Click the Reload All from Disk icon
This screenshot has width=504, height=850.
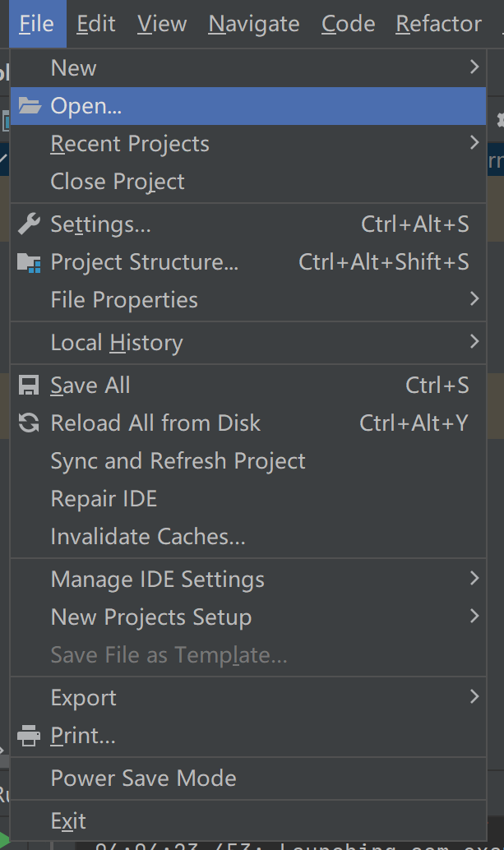pos(30,423)
